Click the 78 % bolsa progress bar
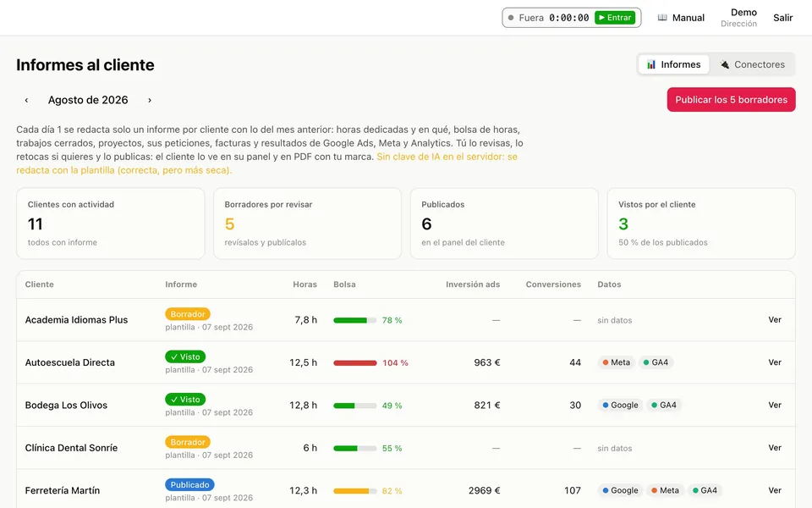The height and width of the screenshot is (508, 812). click(x=354, y=320)
